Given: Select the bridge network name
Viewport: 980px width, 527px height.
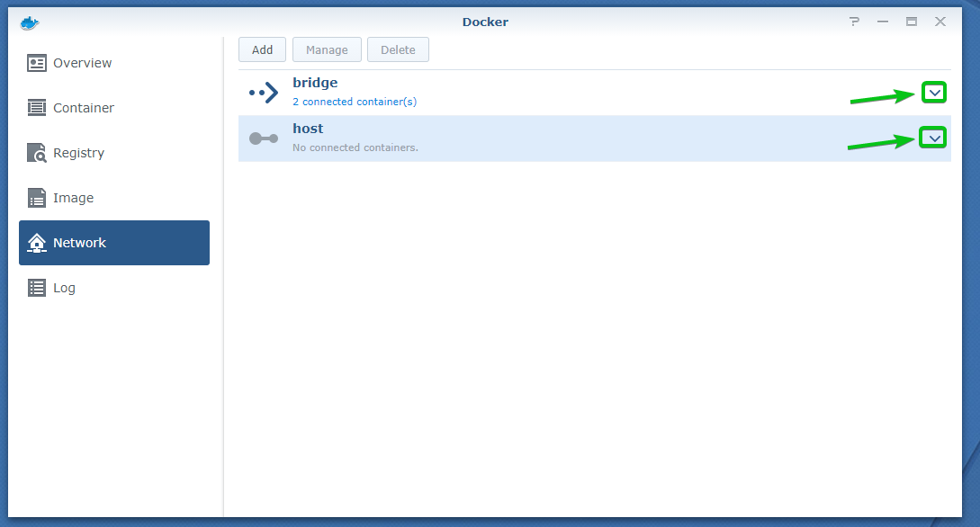Looking at the screenshot, I should point(315,83).
